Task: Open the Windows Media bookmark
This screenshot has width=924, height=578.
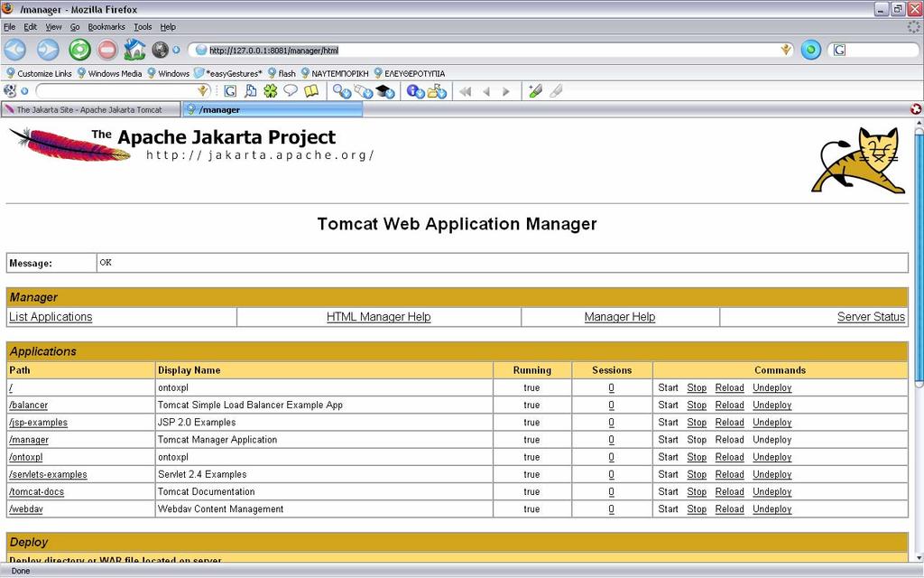Action: point(109,73)
